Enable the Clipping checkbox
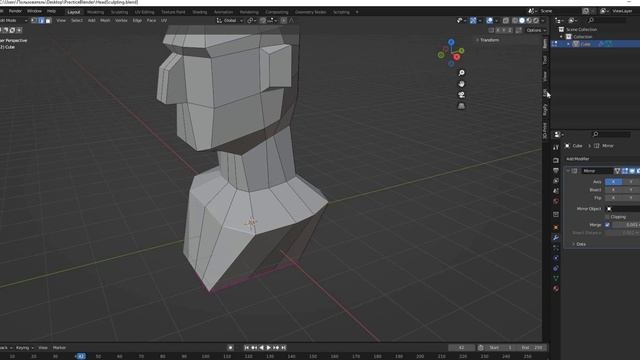640x360 pixels. click(607, 217)
